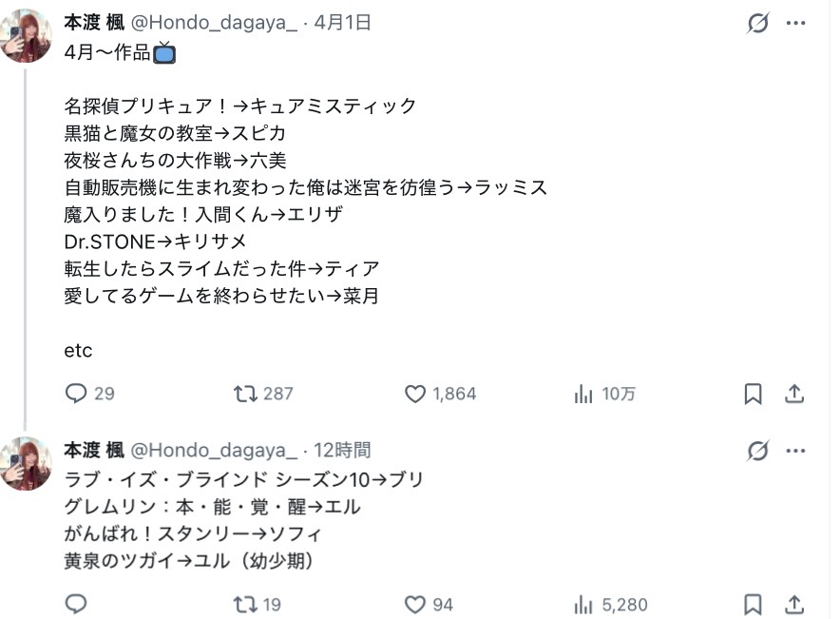
Task: Like the post with 94 likes
Action: pyautogui.click(x=415, y=604)
